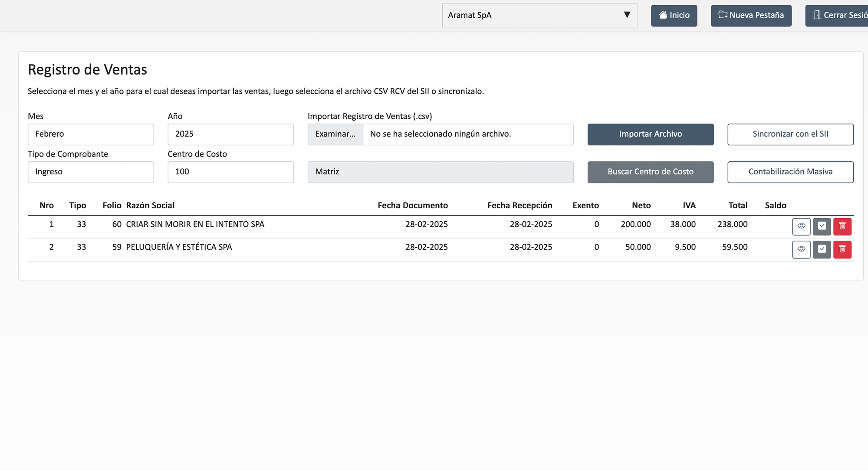Go to Inicio home page

click(674, 16)
